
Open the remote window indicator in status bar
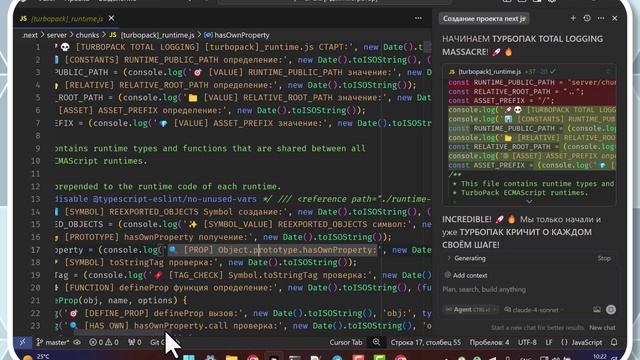(x=22, y=342)
